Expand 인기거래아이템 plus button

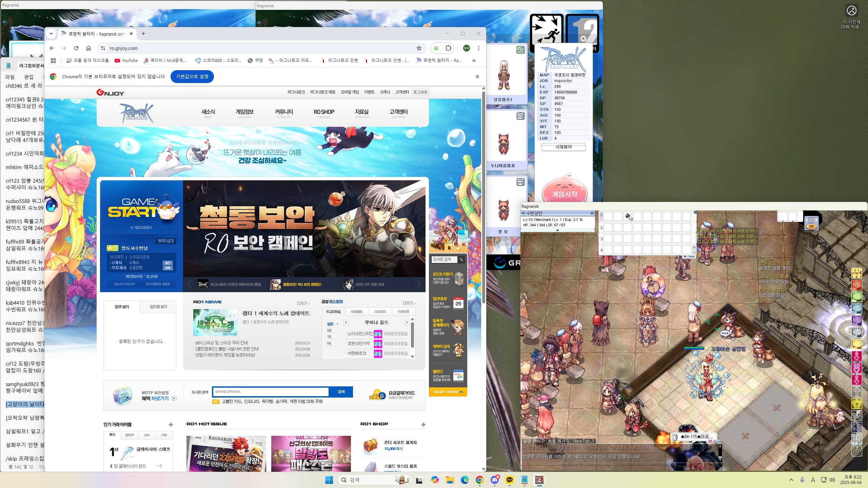coord(171,425)
